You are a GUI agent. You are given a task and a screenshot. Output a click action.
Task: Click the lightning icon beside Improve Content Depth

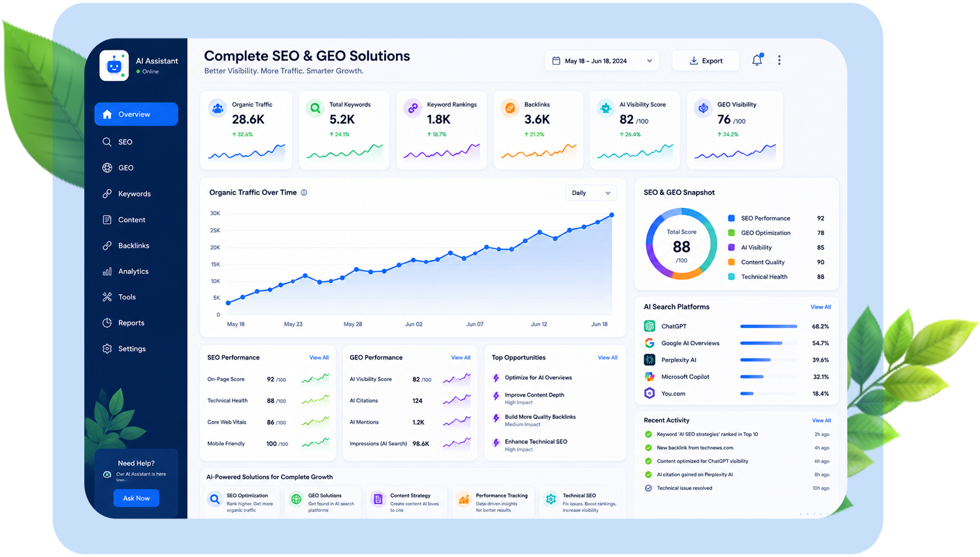click(x=497, y=396)
